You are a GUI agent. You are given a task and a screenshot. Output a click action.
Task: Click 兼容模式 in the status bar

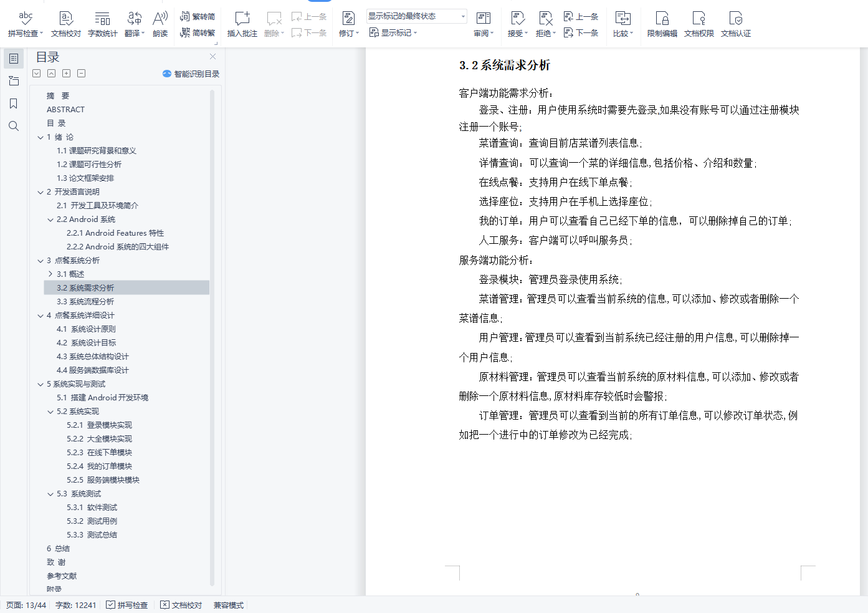coord(229,605)
